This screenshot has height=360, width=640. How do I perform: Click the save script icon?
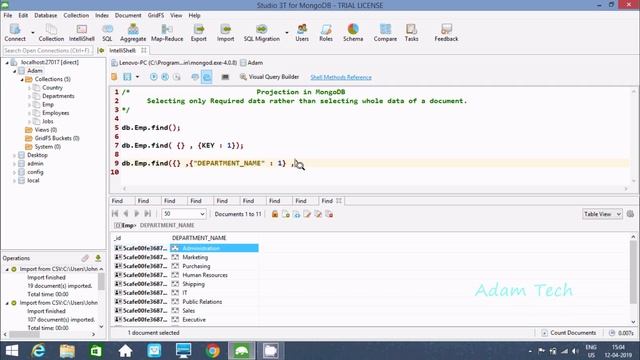click(x=127, y=77)
